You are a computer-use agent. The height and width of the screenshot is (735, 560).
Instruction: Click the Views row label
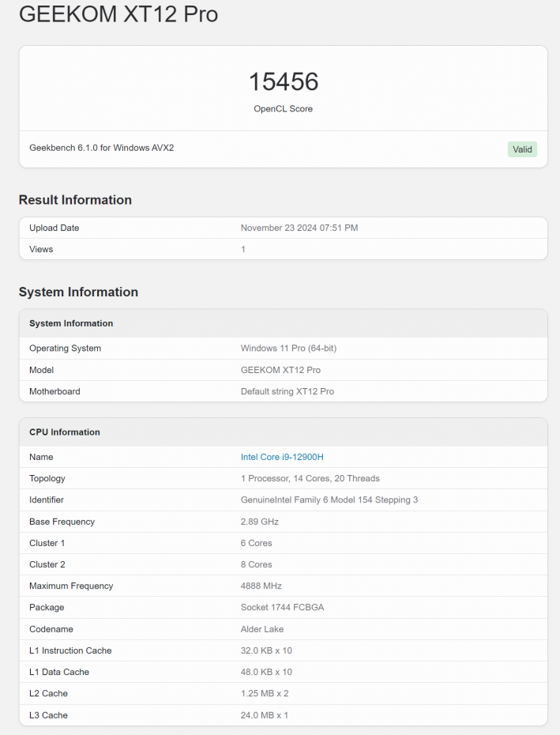pos(41,249)
